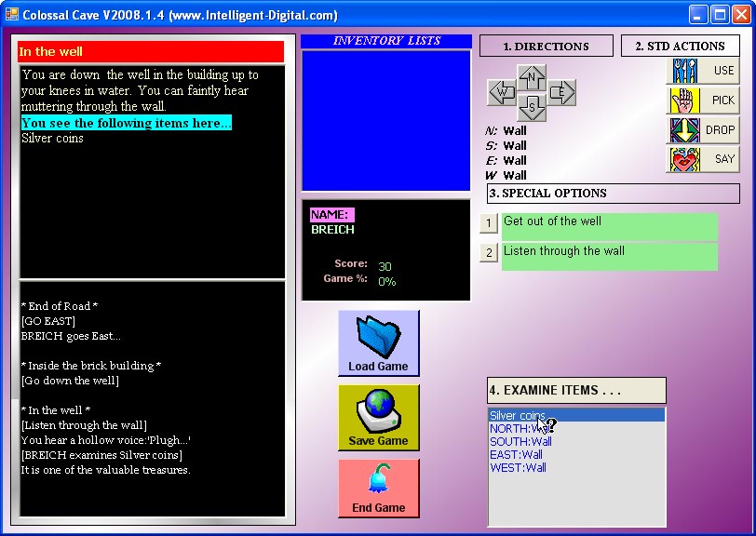Image resolution: width=756 pixels, height=536 pixels.
Task: Click the SAY heart icon
Action: (x=684, y=159)
